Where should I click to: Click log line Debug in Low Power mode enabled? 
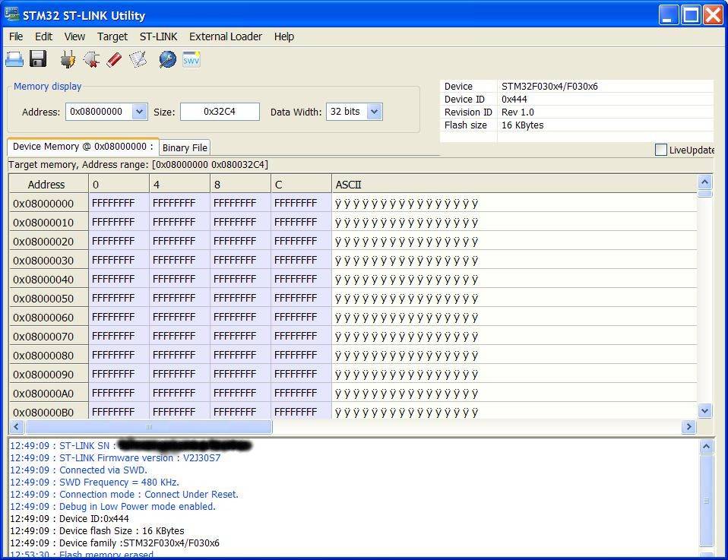click(x=112, y=506)
